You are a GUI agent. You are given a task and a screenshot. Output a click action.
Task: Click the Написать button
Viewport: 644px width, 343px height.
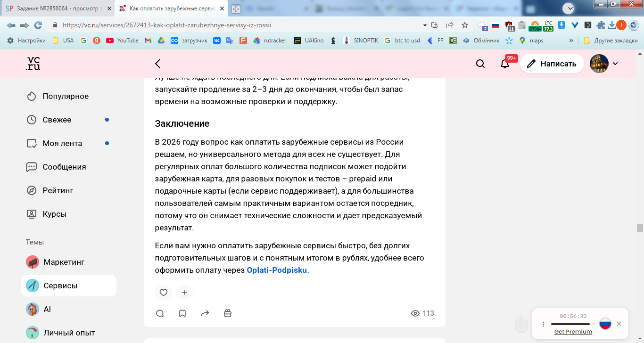pyautogui.click(x=552, y=64)
